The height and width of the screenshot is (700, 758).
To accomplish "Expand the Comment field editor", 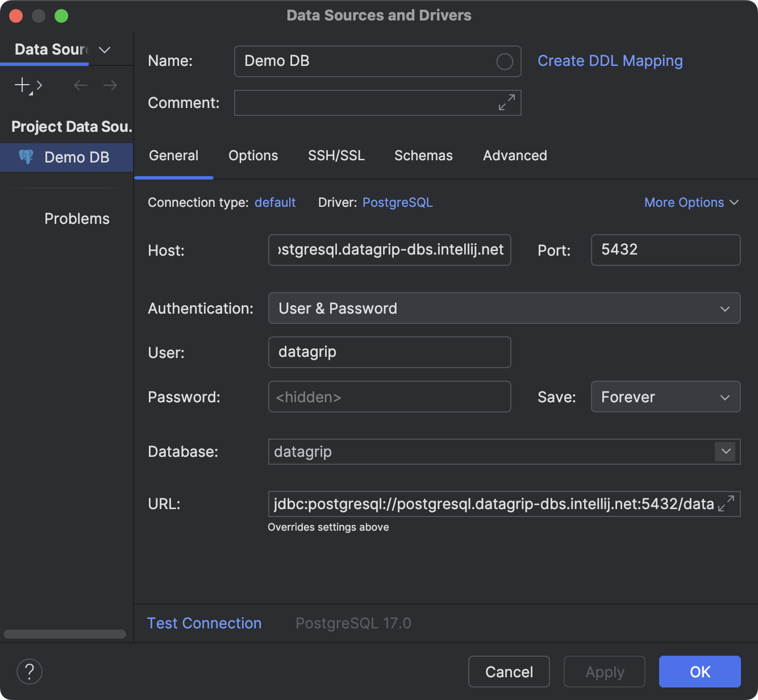I will 506,103.
